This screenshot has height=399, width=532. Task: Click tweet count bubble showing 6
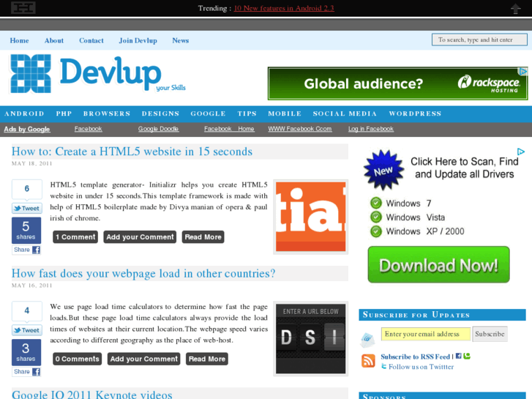(27, 189)
